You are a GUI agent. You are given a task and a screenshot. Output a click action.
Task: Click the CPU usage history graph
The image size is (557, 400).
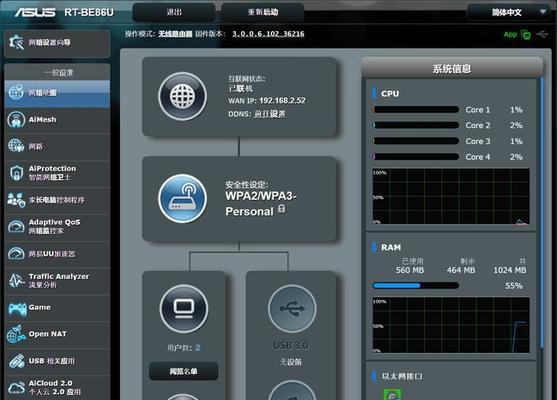[x=451, y=196]
